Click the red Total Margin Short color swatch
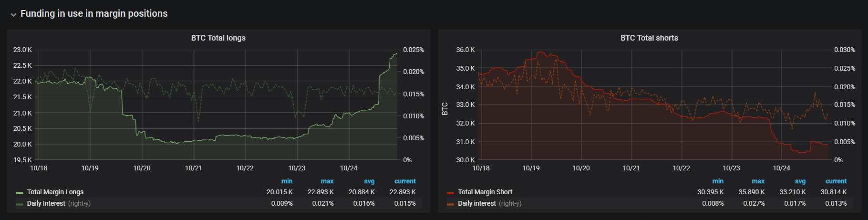Viewport: 868px width, 220px height. tap(450, 192)
